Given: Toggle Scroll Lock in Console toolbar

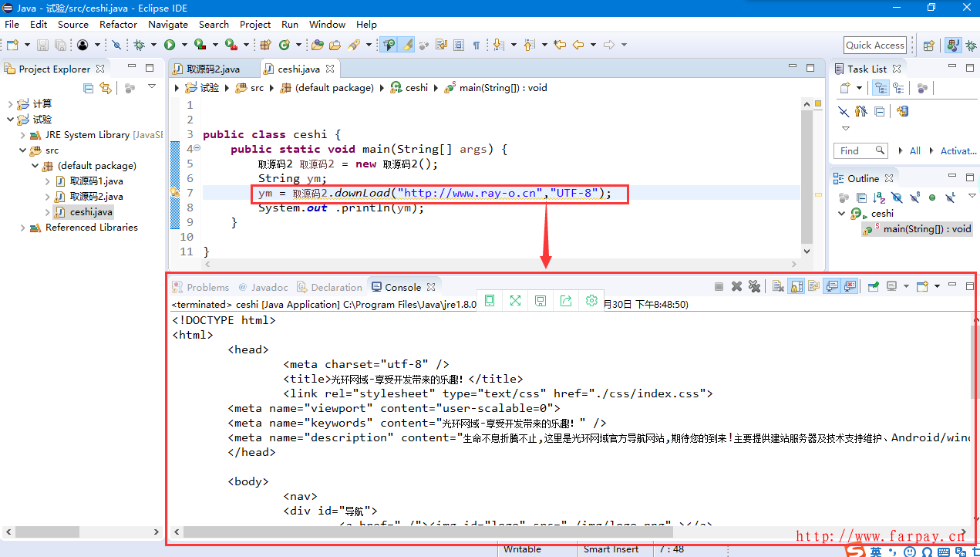Looking at the screenshot, I should [796, 286].
